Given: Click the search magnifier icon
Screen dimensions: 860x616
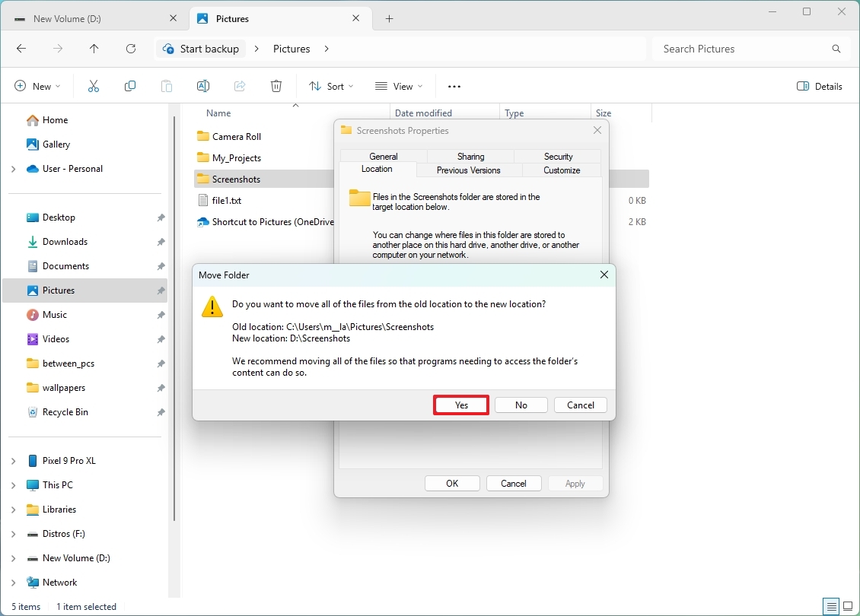Looking at the screenshot, I should (x=836, y=49).
